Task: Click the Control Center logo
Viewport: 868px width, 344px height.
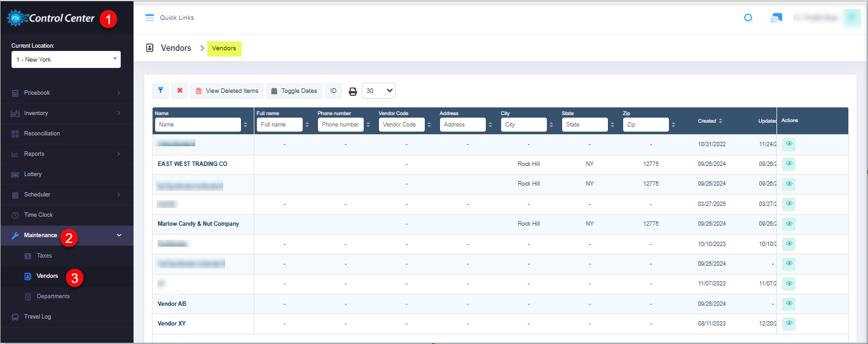Action: [x=52, y=18]
